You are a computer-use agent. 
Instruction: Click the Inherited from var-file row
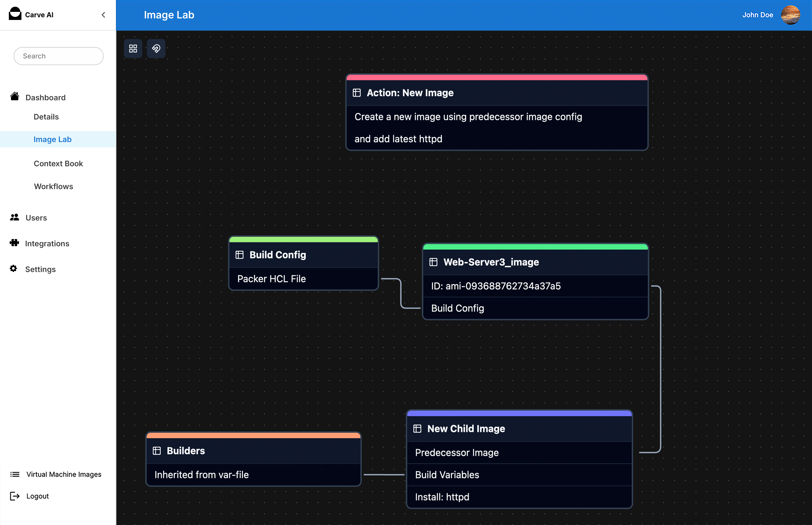[253, 475]
